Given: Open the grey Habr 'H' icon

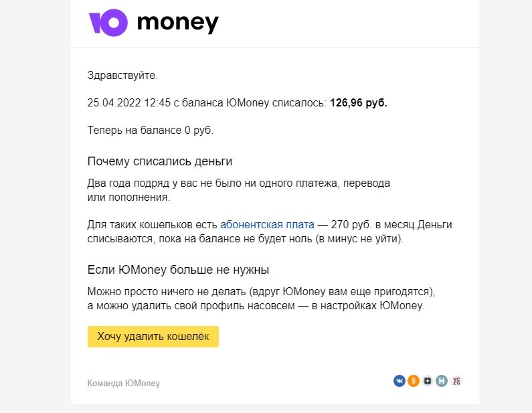Looking at the screenshot, I should click(442, 381).
